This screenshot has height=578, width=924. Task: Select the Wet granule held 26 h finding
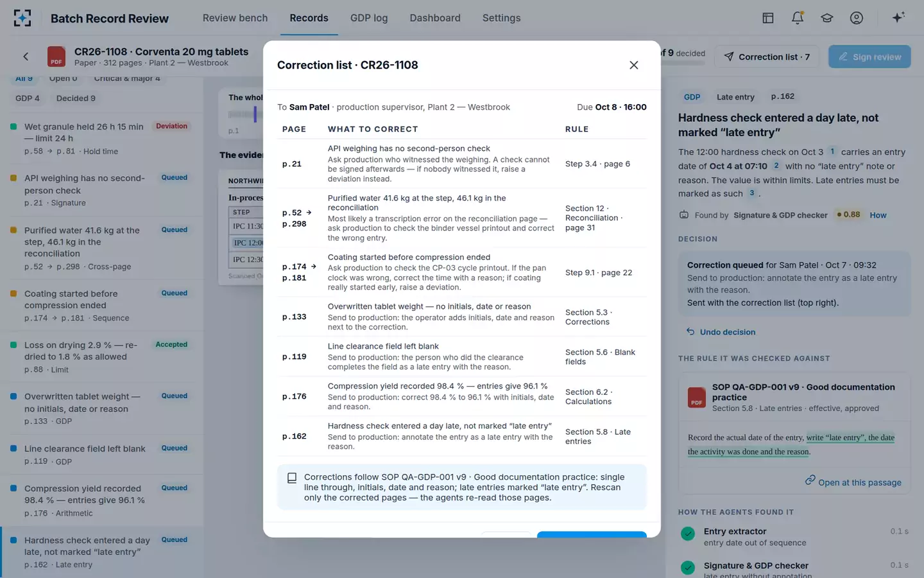pyautogui.click(x=103, y=139)
